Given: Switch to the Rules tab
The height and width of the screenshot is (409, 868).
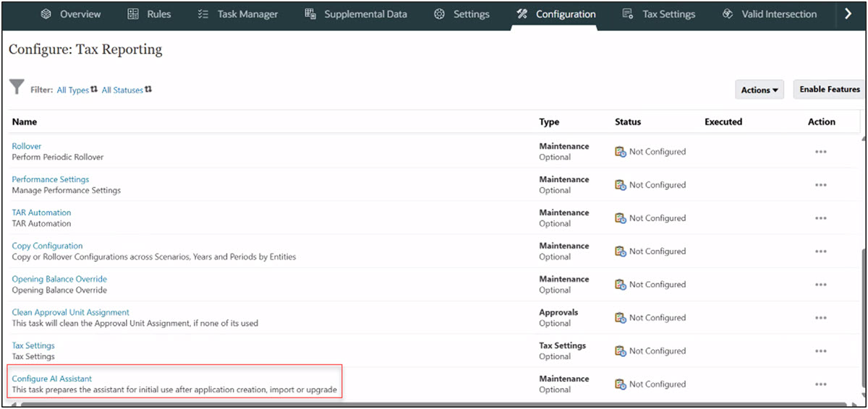Looking at the screenshot, I should [149, 14].
